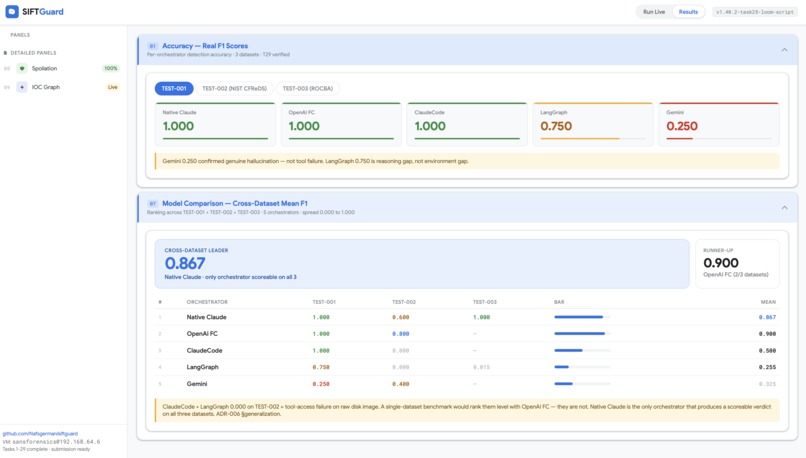Click the OpenAI FC row progress bar
Image resolution: width=806 pixels, height=458 pixels.
point(582,334)
